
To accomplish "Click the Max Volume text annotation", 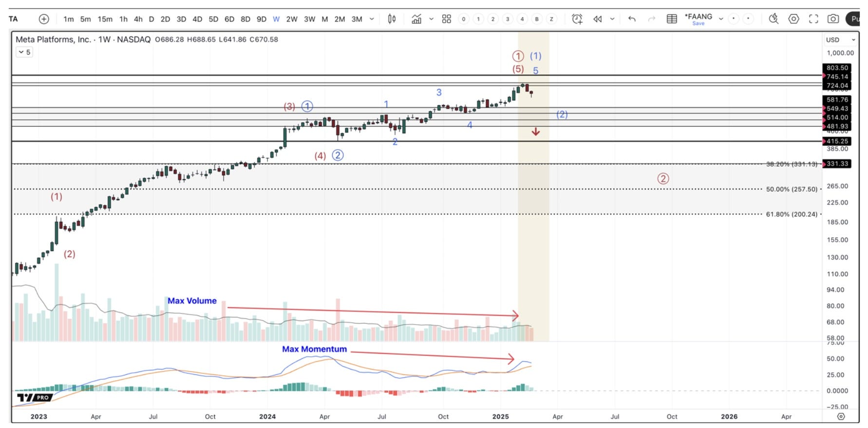I will point(192,301).
